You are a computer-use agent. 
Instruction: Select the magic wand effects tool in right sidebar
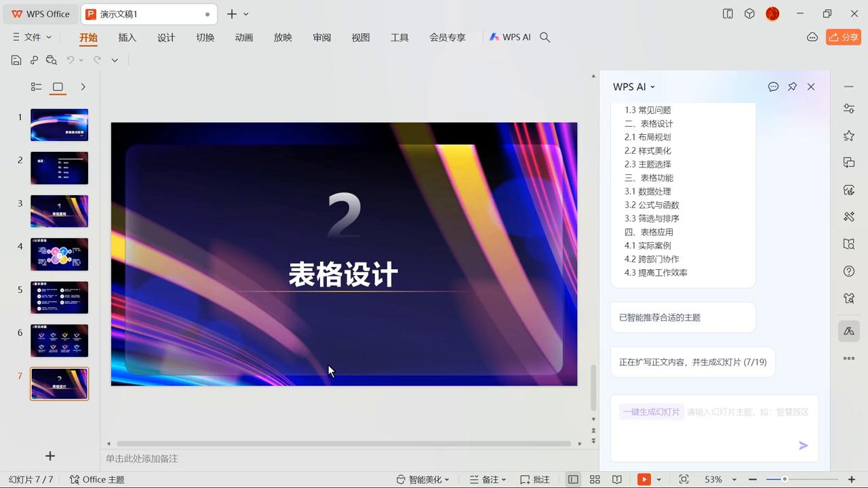coord(849,217)
